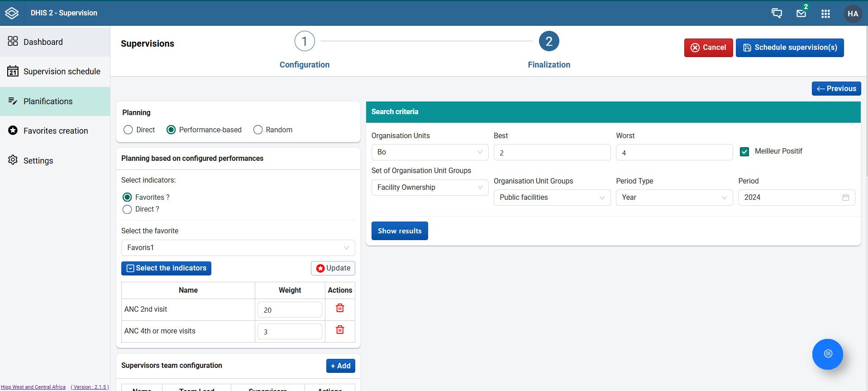The width and height of the screenshot is (868, 391).
Task: Click the calendar icon in Period field
Action: coord(845,198)
